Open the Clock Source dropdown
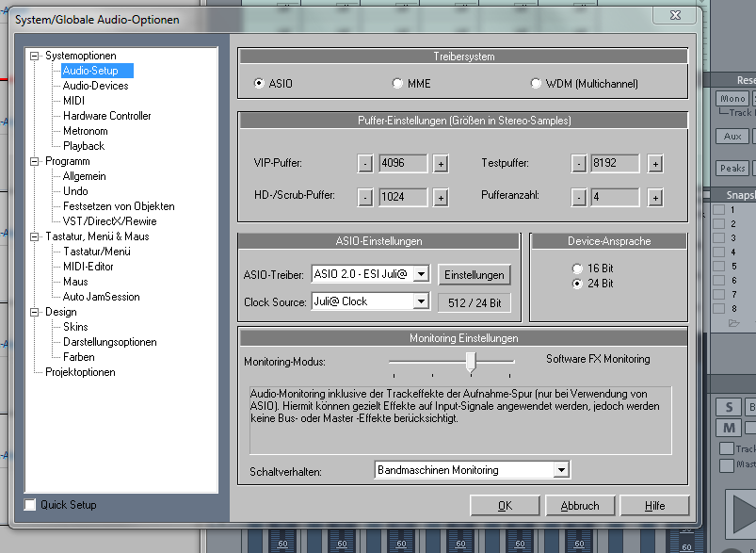Screen dimensions: 756x553 pos(421,301)
